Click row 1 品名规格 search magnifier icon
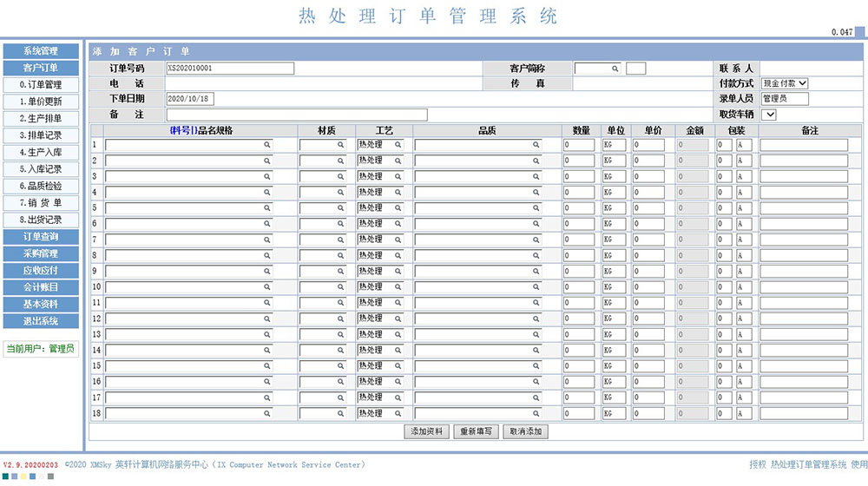868x486 pixels. coord(267,145)
